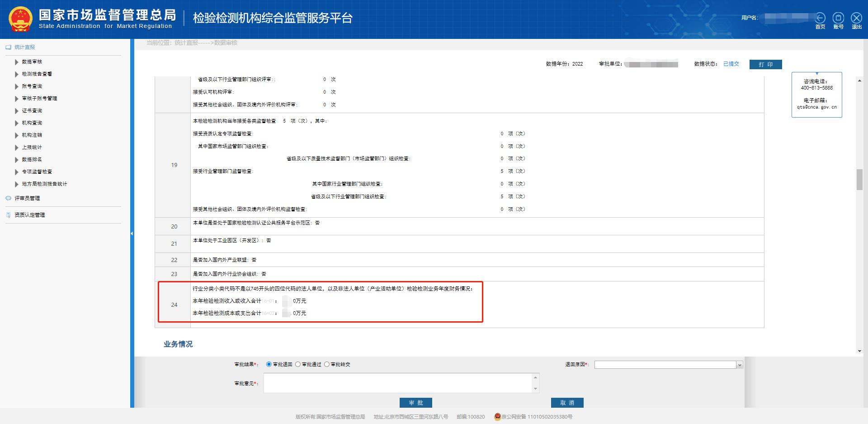Click inside the 审批意见 comment text area
868x424 pixels.
[401, 383]
